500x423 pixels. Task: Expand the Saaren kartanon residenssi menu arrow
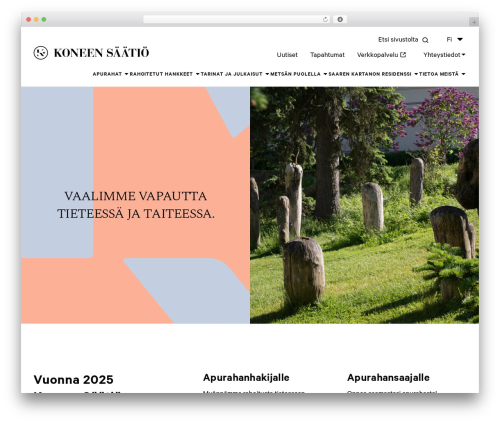(x=416, y=74)
